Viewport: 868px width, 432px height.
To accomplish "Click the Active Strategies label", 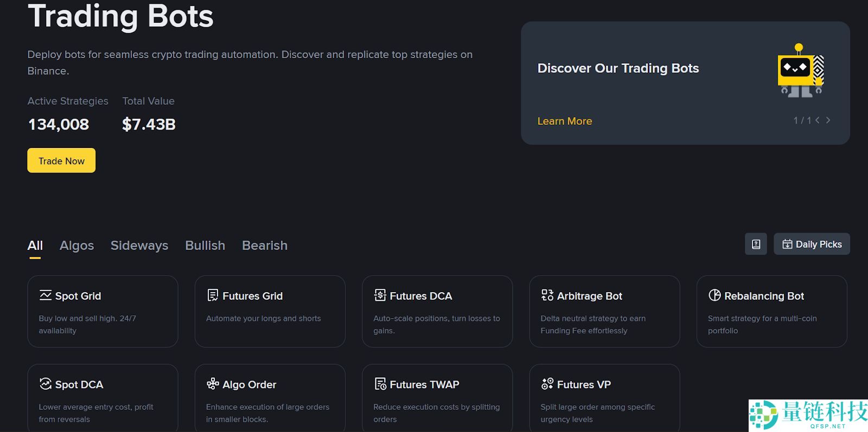I will 68,101.
